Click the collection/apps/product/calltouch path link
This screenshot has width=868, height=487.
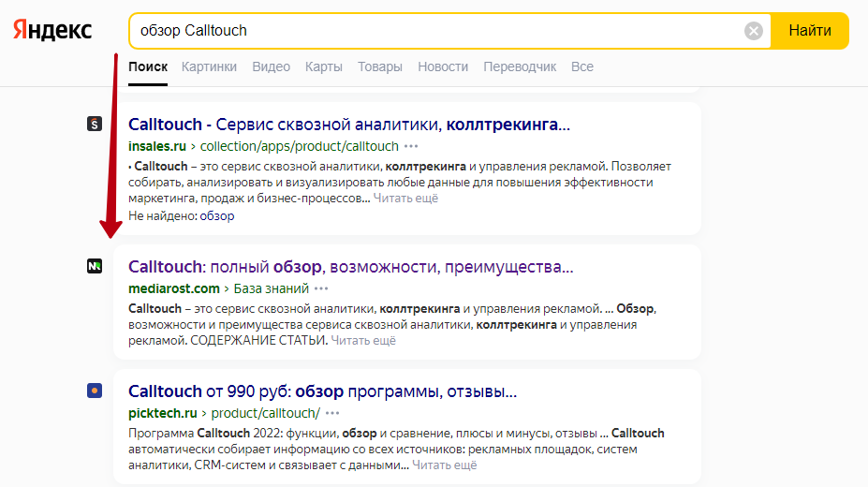pos(299,146)
